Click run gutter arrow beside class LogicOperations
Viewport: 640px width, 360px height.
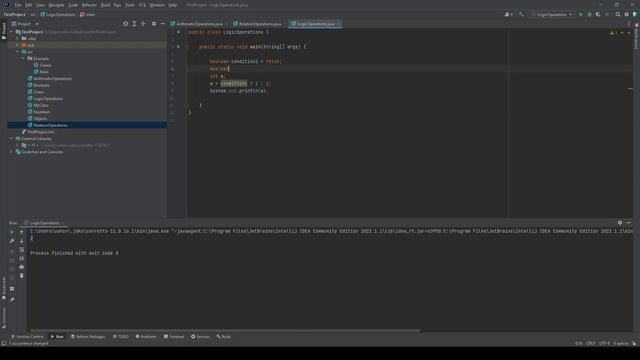pyautogui.click(x=178, y=32)
